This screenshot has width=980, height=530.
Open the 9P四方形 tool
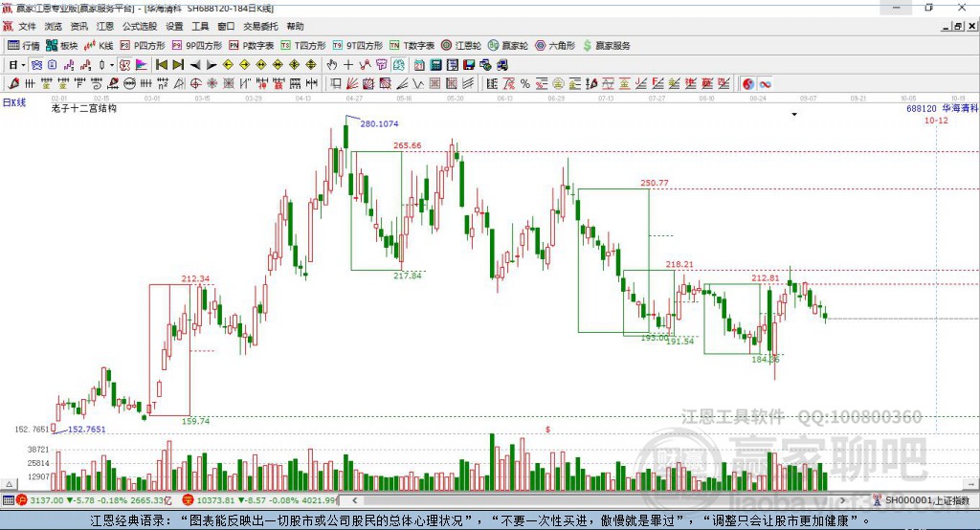tap(197, 46)
